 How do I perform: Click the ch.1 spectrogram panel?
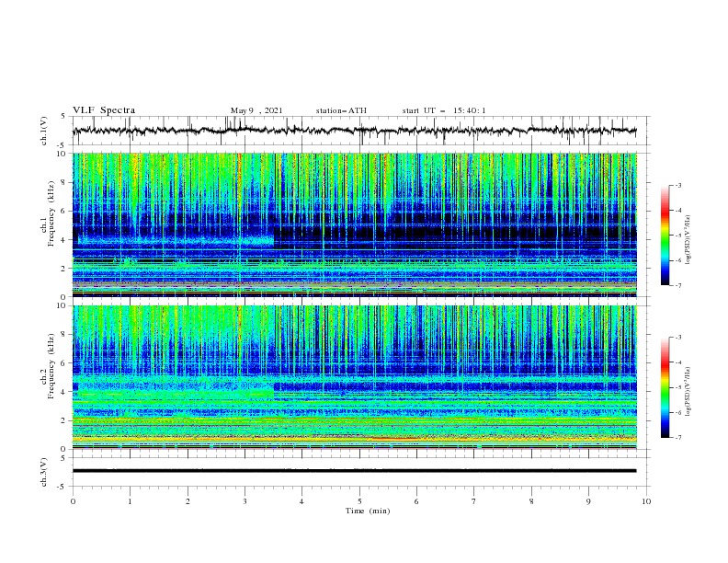[355, 224]
